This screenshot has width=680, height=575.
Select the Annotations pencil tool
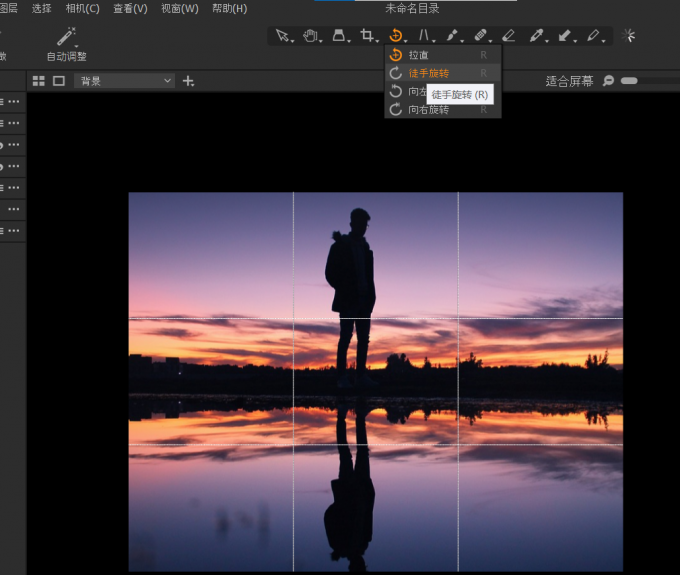point(593,35)
